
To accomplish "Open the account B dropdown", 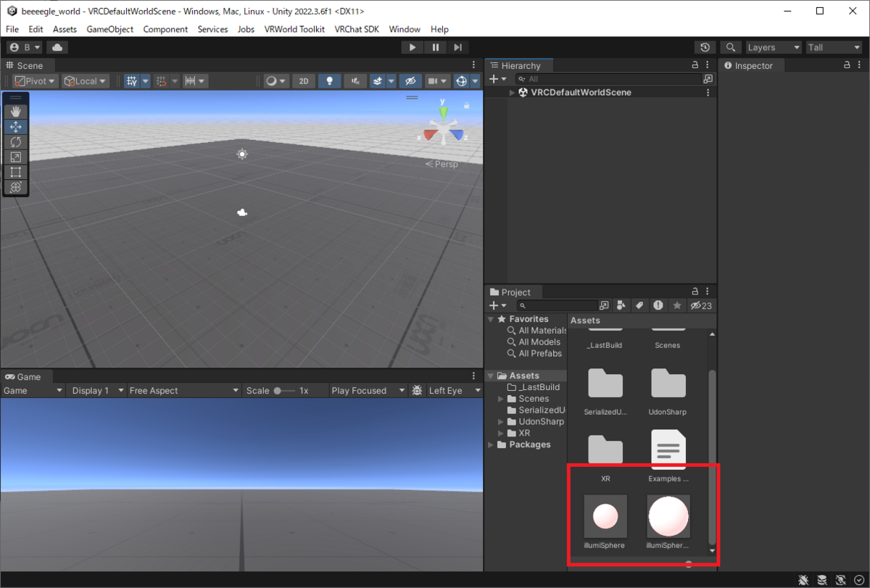I will coord(25,47).
